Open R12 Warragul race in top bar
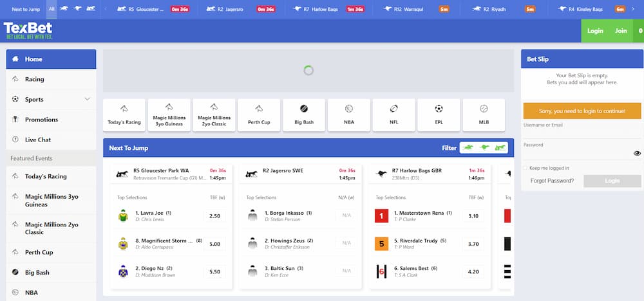644x301 pixels. (416, 9)
